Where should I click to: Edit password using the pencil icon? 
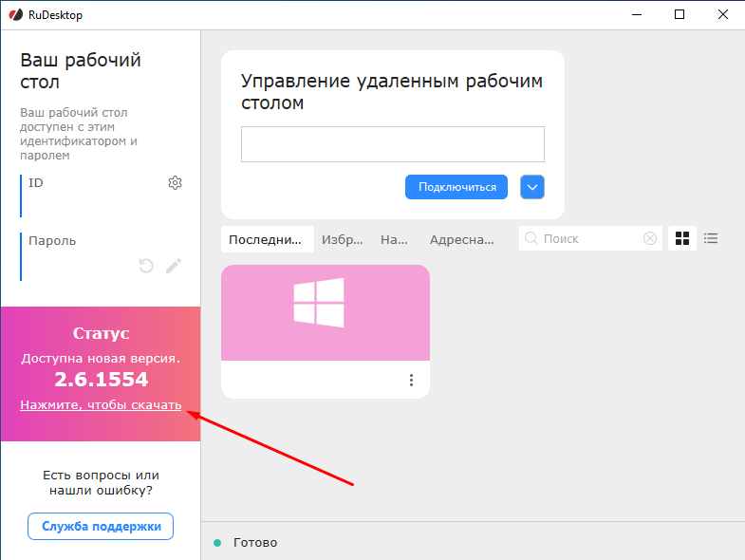173,266
